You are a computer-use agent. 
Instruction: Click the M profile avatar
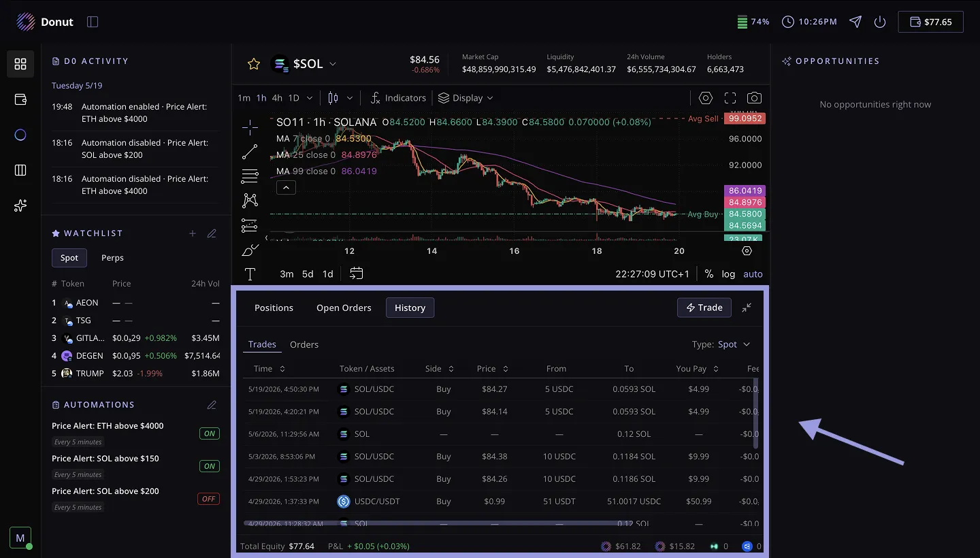tap(20, 538)
